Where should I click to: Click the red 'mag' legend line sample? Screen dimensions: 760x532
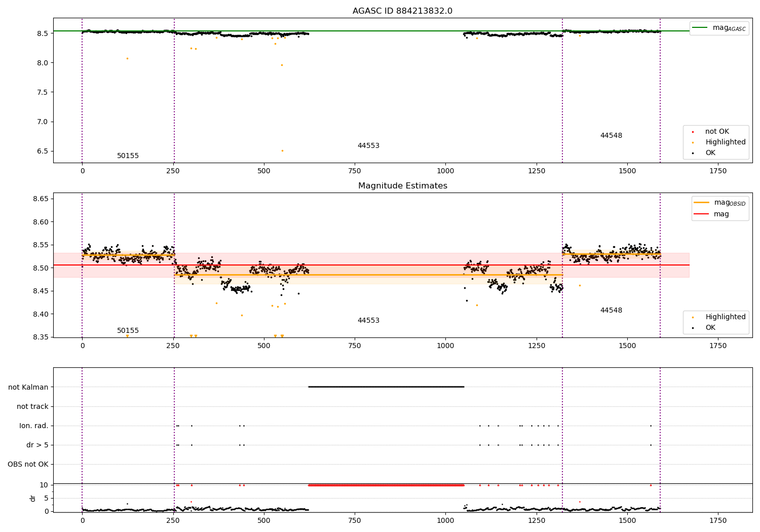coord(701,214)
